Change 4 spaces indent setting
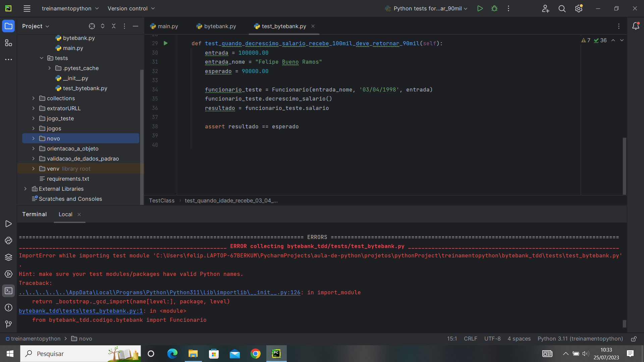 (519, 339)
